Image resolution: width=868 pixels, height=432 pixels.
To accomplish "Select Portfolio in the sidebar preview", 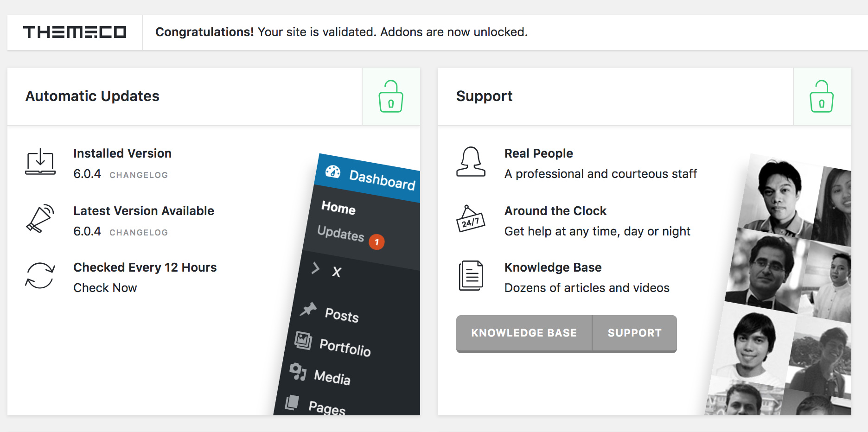I will [345, 347].
